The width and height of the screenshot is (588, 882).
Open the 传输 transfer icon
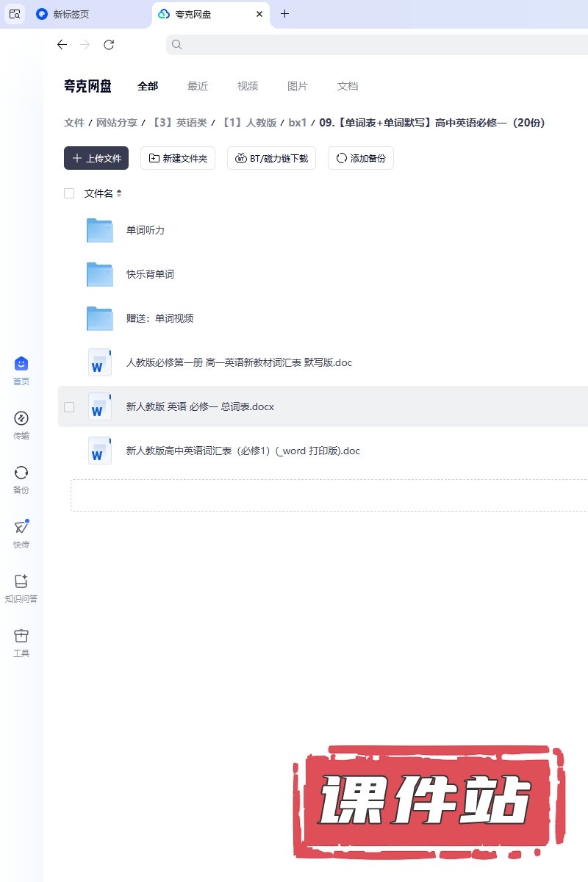pos(21,418)
